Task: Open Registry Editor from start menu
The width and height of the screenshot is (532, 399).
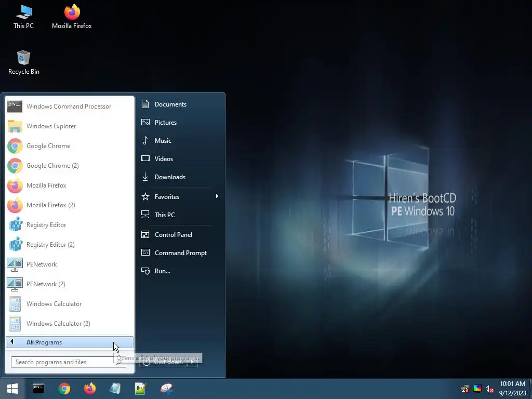Action: 70,224
